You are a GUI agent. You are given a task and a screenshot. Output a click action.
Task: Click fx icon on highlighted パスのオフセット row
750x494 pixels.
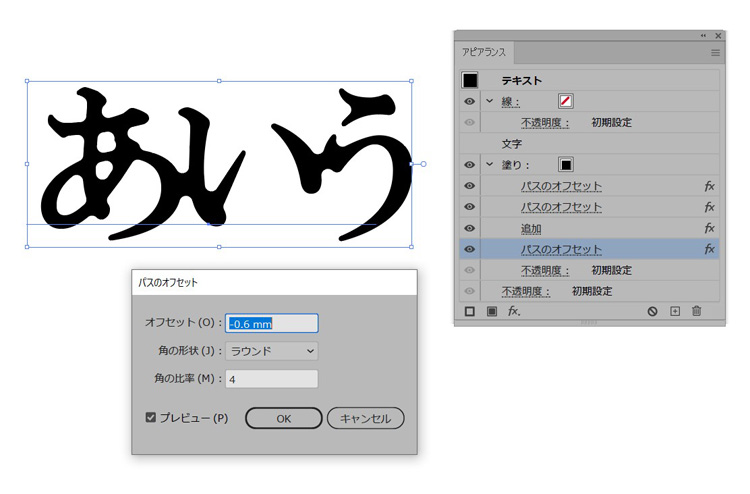(x=709, y=249)
